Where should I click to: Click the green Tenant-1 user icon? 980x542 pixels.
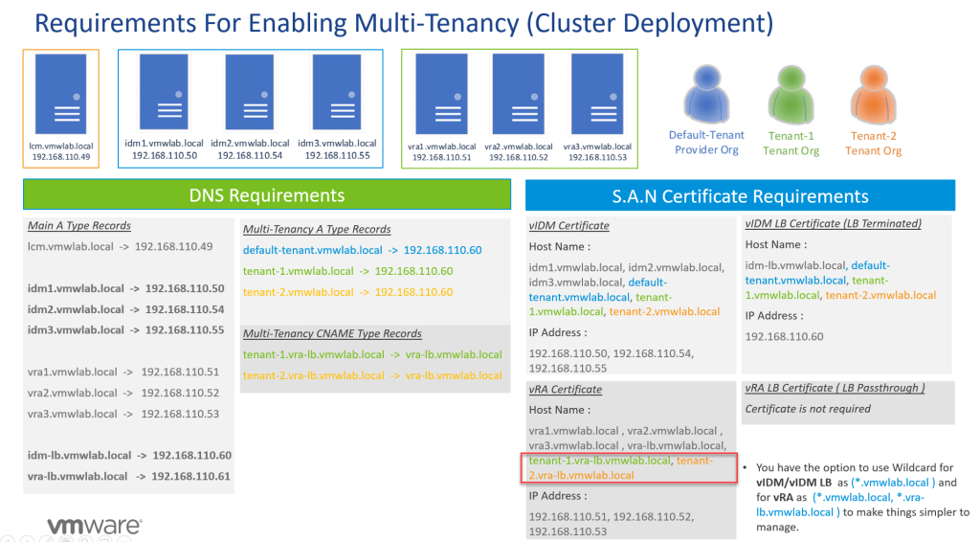pos(791,93)
